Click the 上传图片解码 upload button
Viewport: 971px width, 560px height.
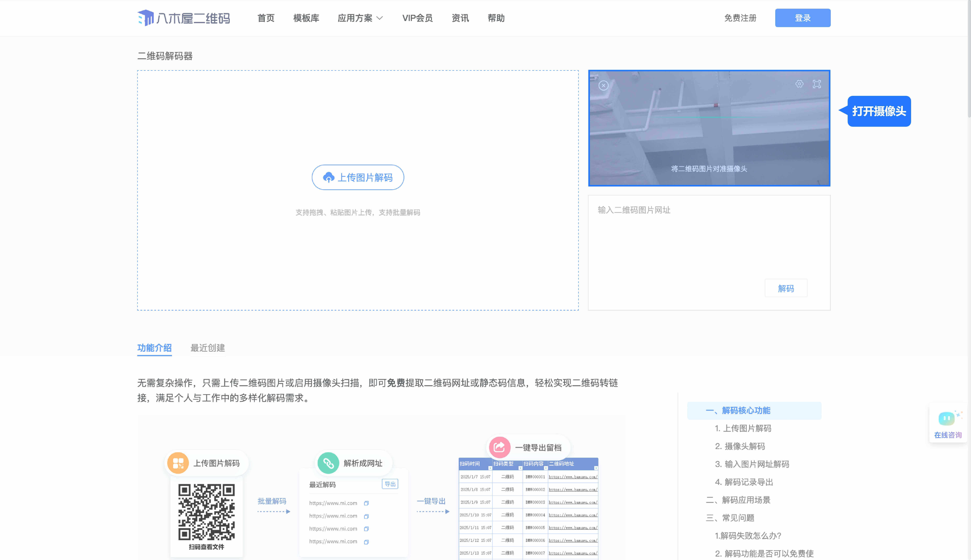(358, 177)
